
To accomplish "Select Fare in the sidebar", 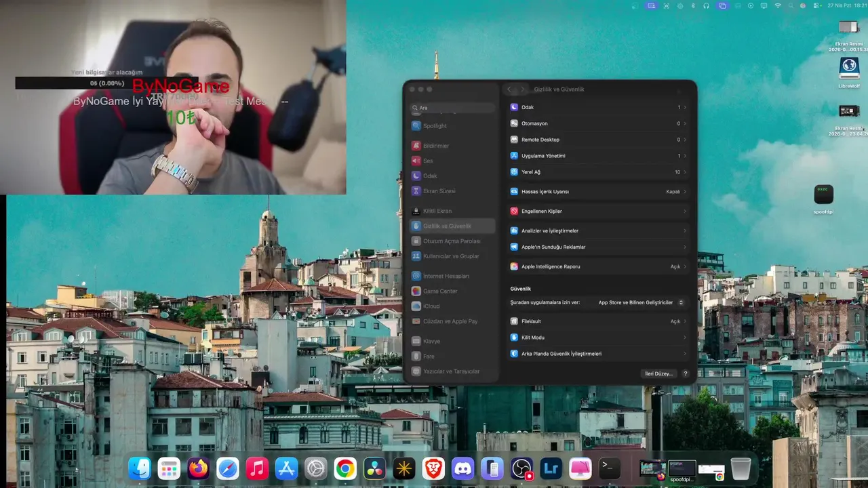I will pyautogui.click(x=453, y=356).
